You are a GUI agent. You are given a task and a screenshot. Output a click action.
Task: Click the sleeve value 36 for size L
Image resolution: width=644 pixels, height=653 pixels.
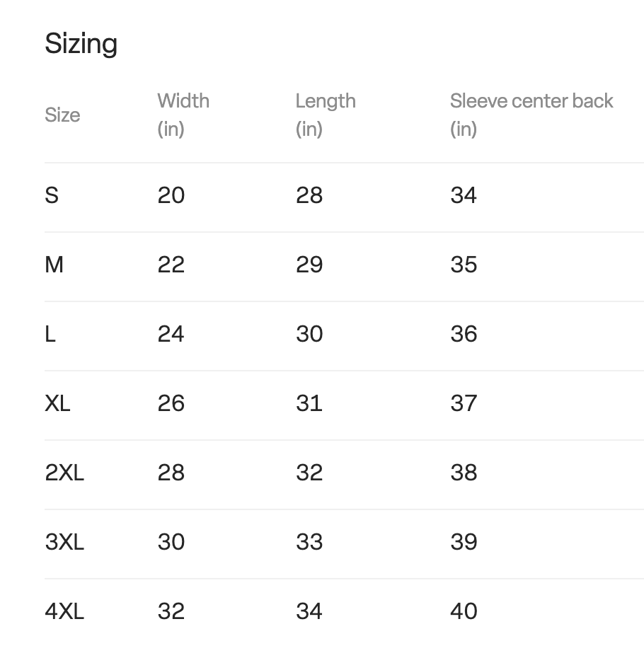(464, 334)
